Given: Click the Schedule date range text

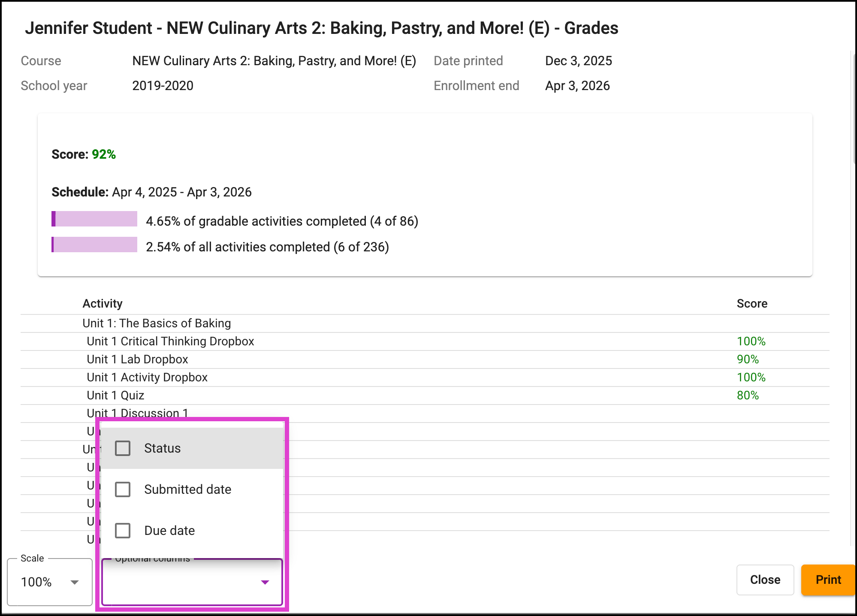Looking at the screenshot, I should (x=182, y=192).
